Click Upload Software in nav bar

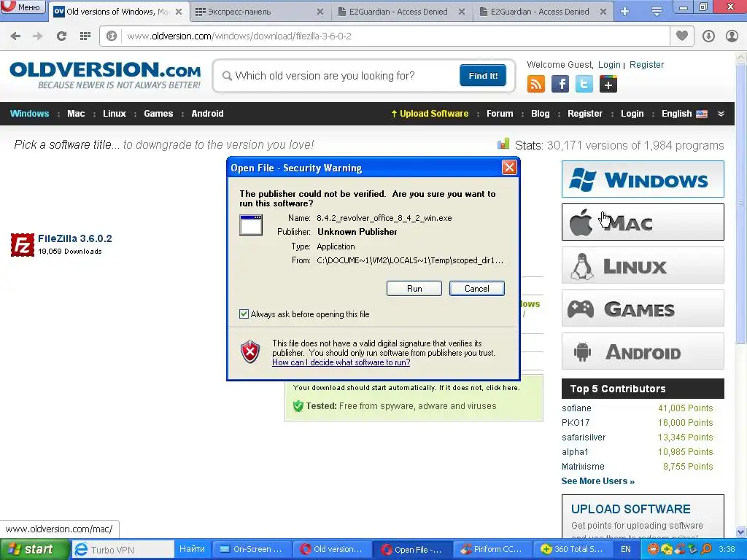[x=430, y=114]
